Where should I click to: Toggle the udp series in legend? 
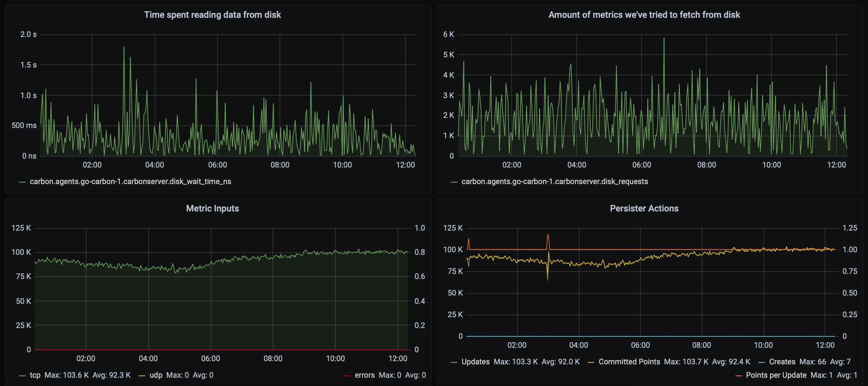point(156,375)
